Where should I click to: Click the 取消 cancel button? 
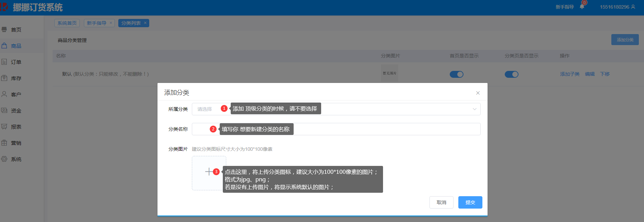[x=441, y=202]
